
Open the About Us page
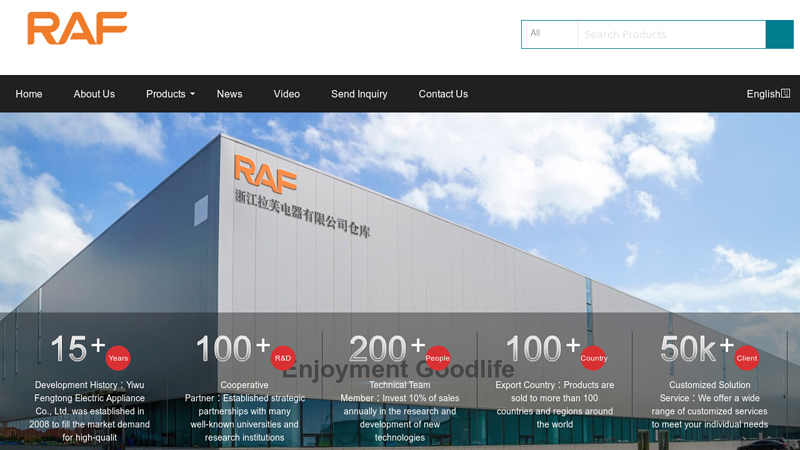click(94, 94)
